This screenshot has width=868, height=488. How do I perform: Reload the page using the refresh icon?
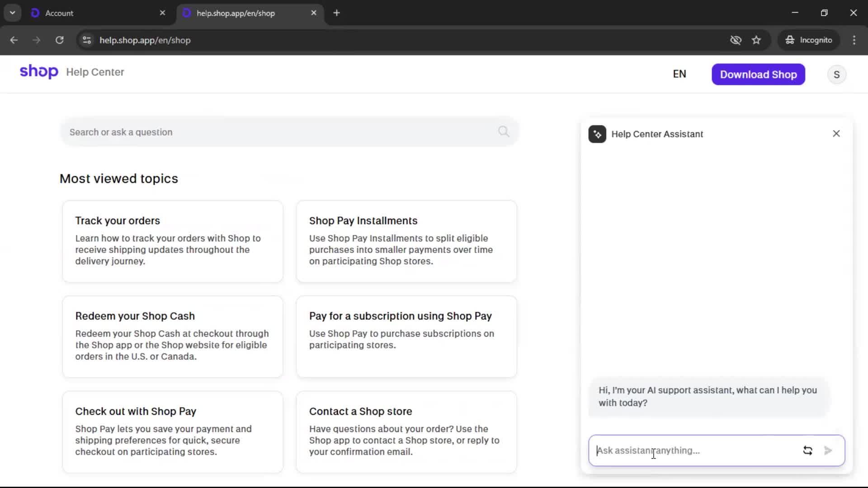59,40
